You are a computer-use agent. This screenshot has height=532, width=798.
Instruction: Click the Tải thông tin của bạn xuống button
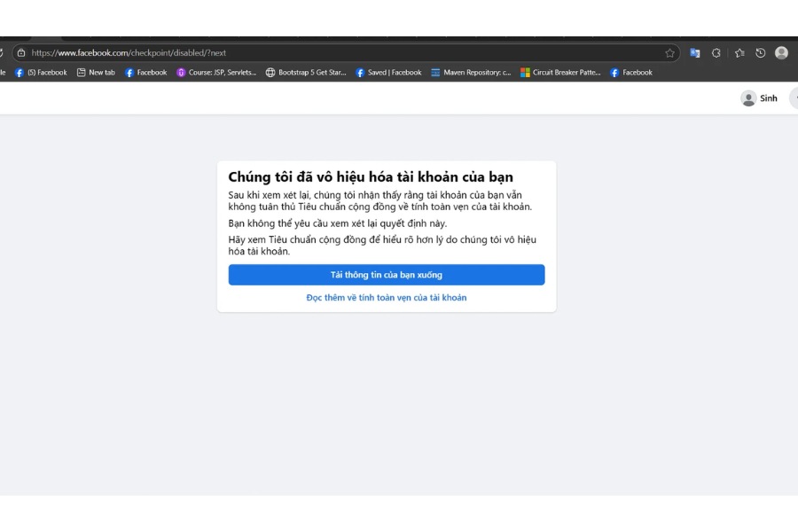(x=387, y=275)
